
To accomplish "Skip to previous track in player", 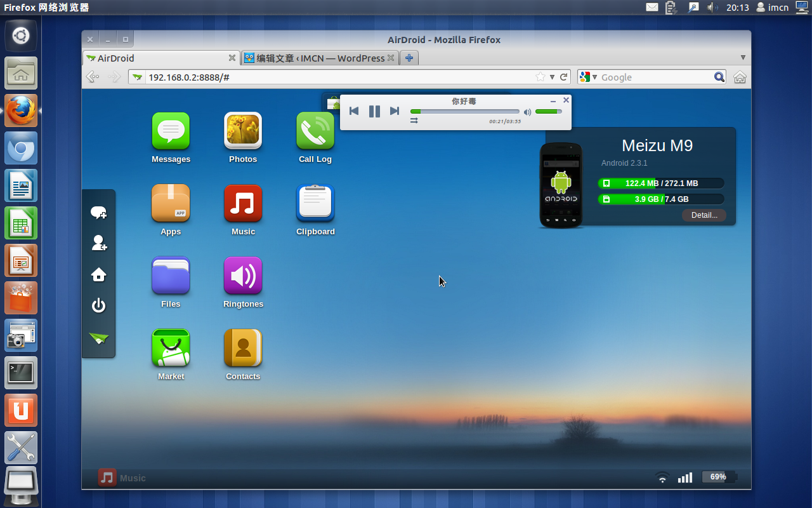I will (354, 111).
